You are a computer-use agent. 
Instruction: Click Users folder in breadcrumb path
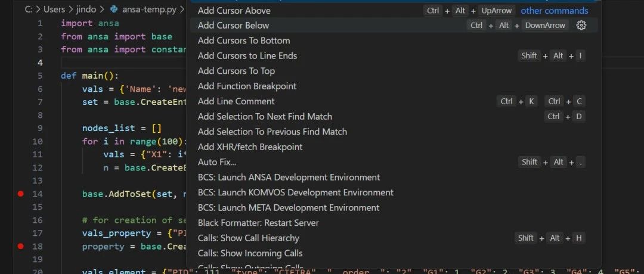(x=54, y=10)
